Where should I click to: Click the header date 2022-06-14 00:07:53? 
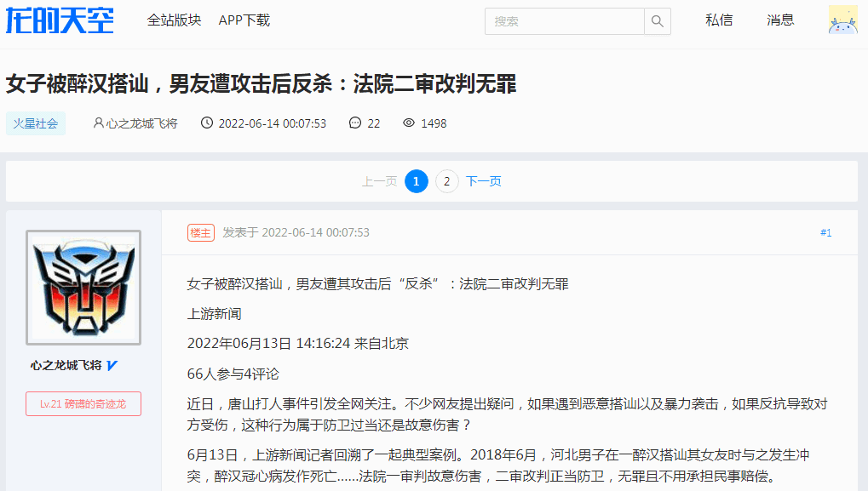tap(273, 123)
